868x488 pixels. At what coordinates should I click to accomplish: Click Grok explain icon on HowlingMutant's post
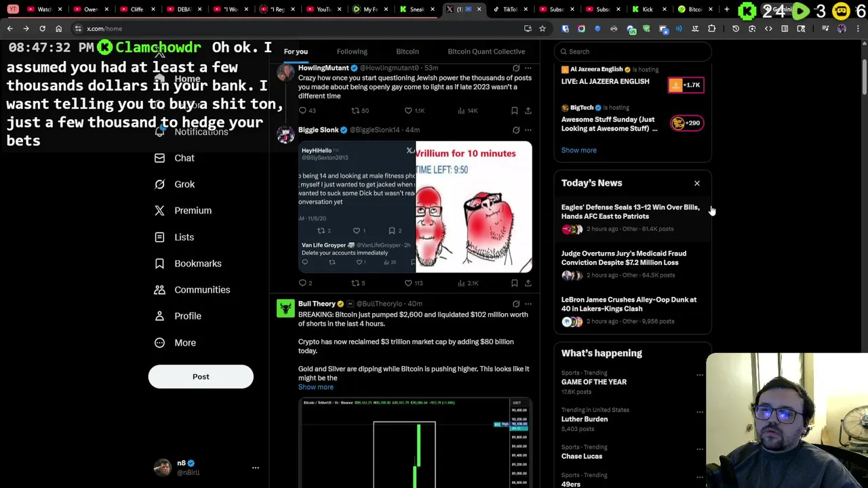pos(516,68)
